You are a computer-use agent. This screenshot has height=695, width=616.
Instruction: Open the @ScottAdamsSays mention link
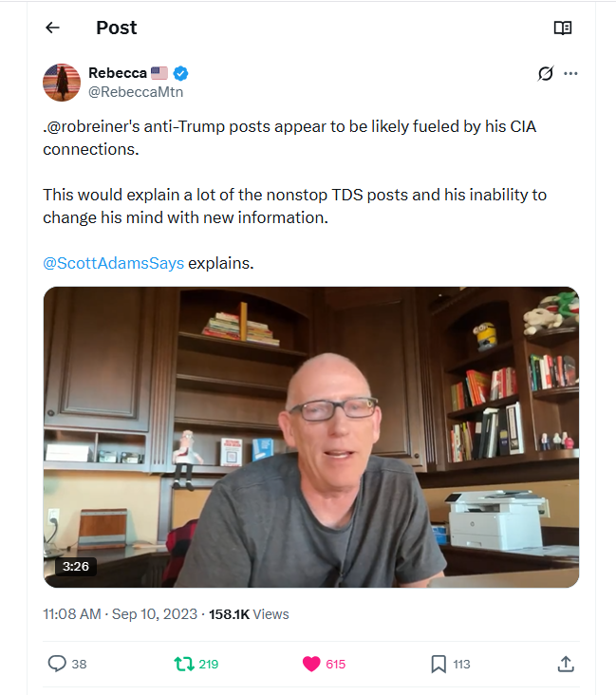click(113, 262)
